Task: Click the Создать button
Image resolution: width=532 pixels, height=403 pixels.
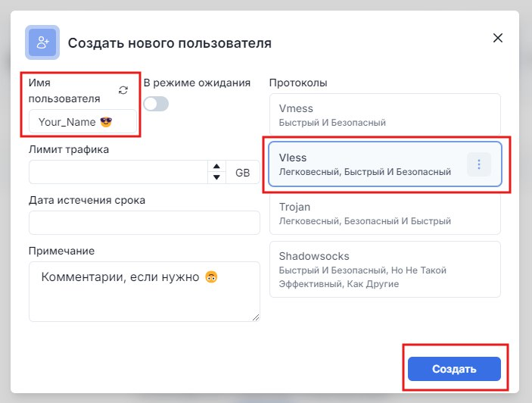Action: pyautogui.click(x=454, y=369)
